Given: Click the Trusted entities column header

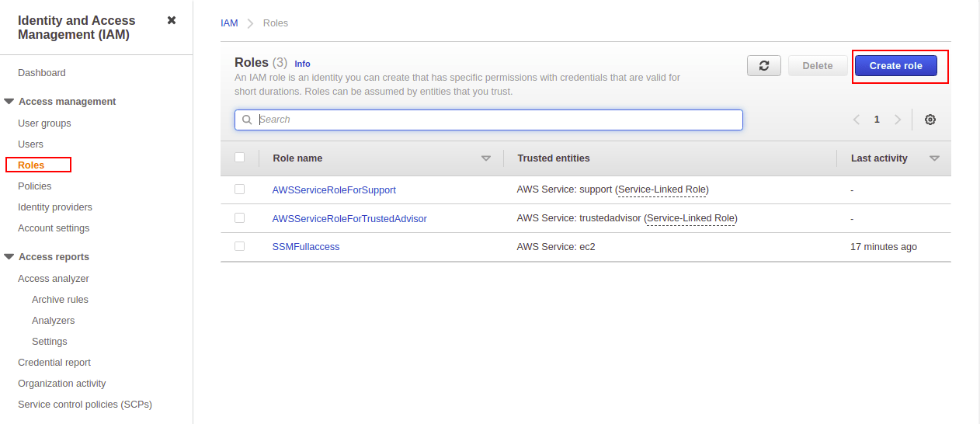Looking at the screenshot, I should point(554,158).
